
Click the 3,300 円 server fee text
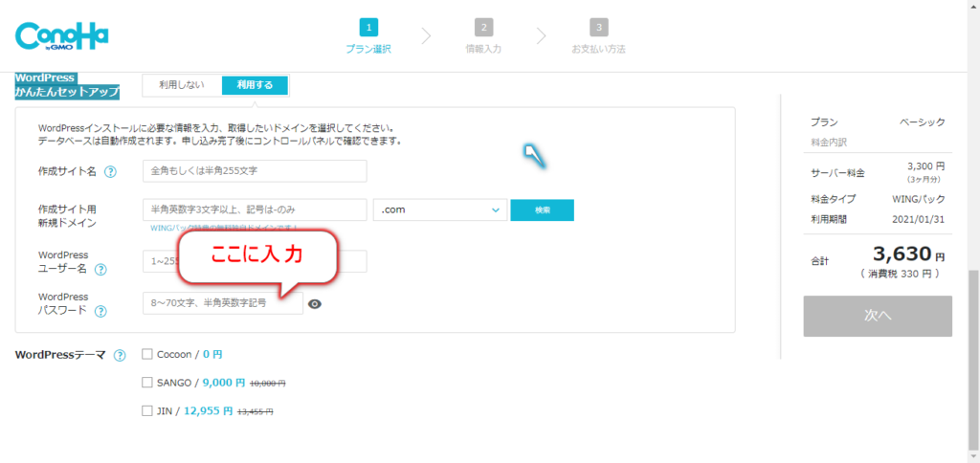pos(925,166)
